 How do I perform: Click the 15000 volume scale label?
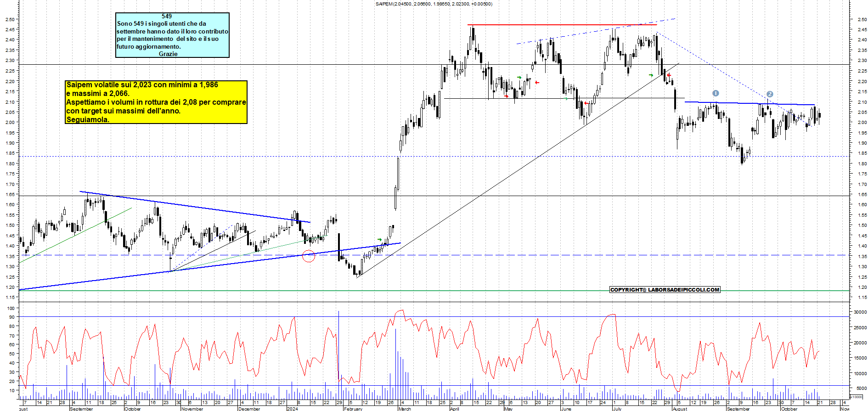tap(860, 358)
